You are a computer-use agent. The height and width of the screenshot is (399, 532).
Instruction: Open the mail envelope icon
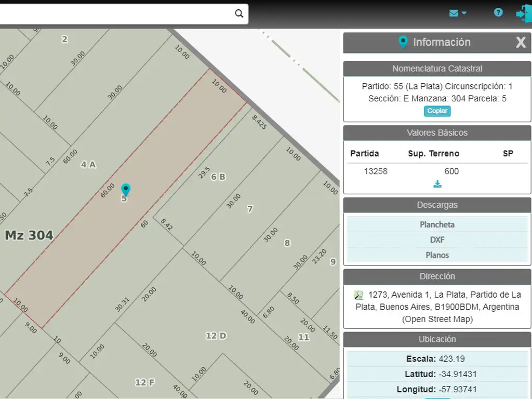click(454, 13)
